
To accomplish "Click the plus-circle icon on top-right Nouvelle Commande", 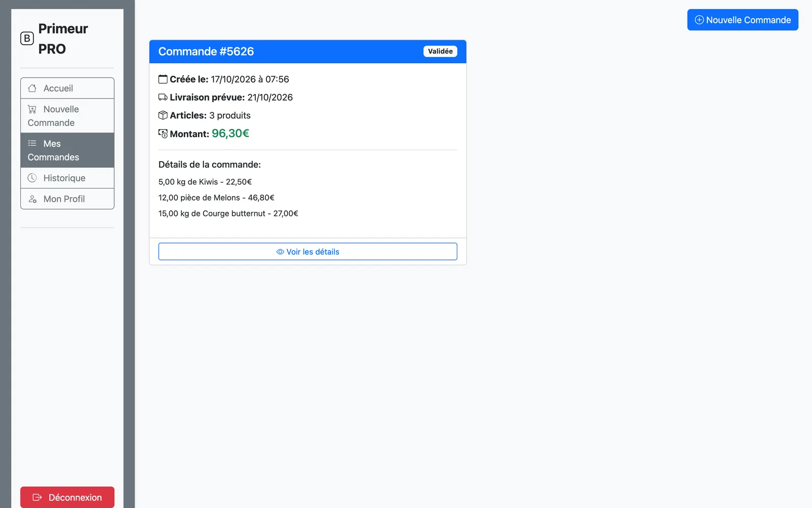I will pos(699,20).
